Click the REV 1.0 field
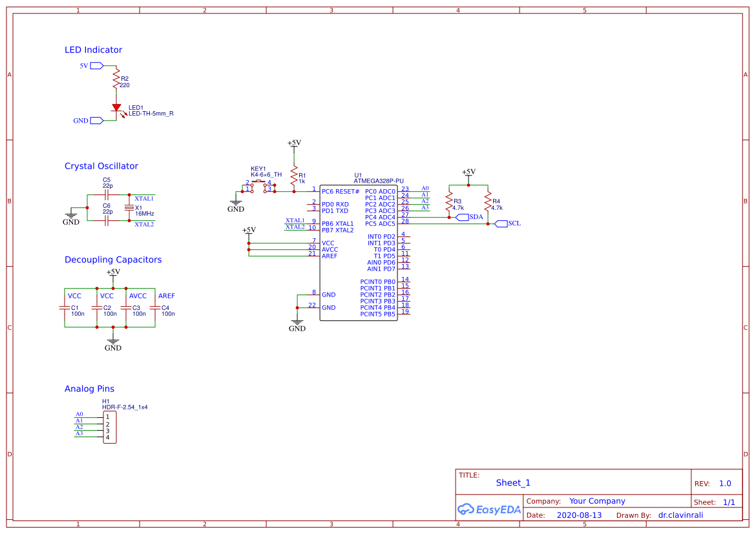756x534 pixels. click(x=725, y=483)
